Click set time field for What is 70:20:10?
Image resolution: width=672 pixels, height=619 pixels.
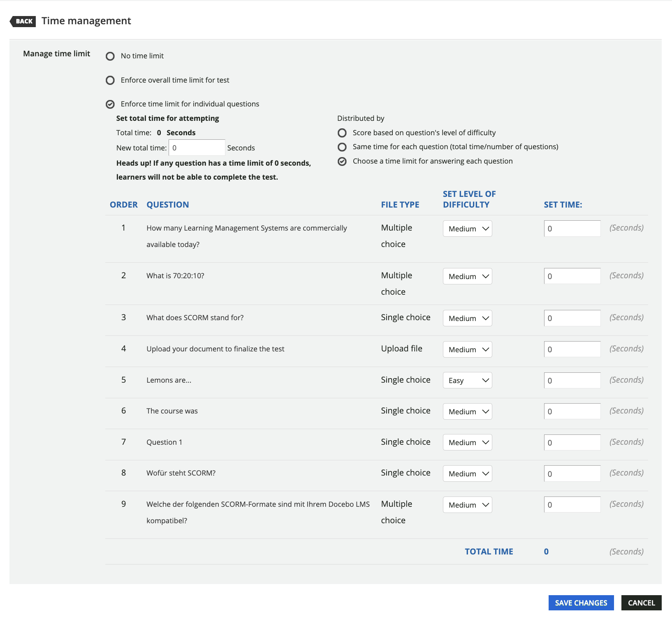point(572,276)
